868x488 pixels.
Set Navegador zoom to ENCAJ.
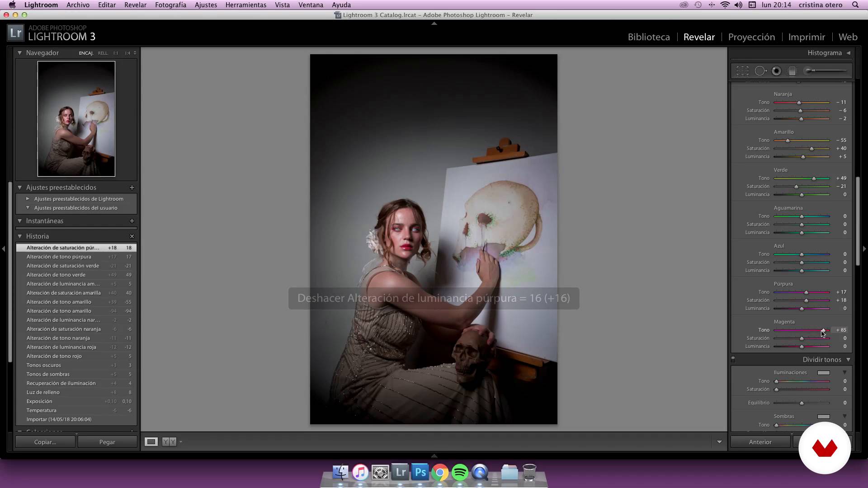click(x=86, y=53)
